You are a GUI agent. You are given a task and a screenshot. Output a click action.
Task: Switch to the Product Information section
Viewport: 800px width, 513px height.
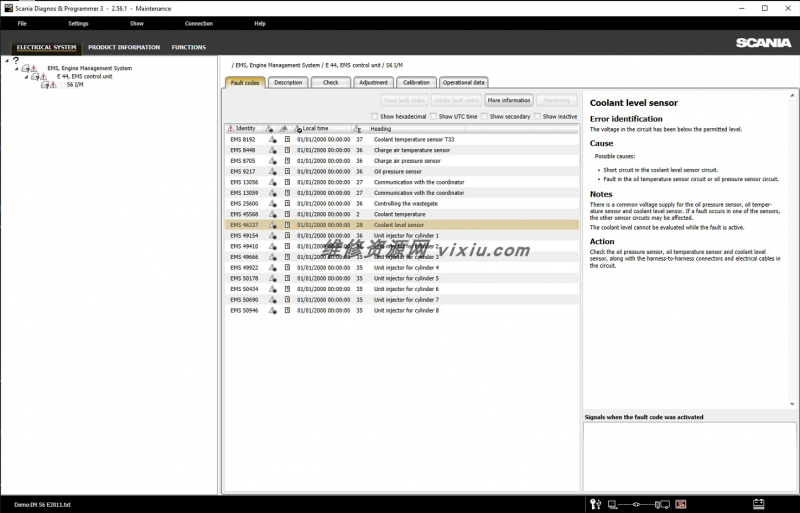[x=124, y=47]
